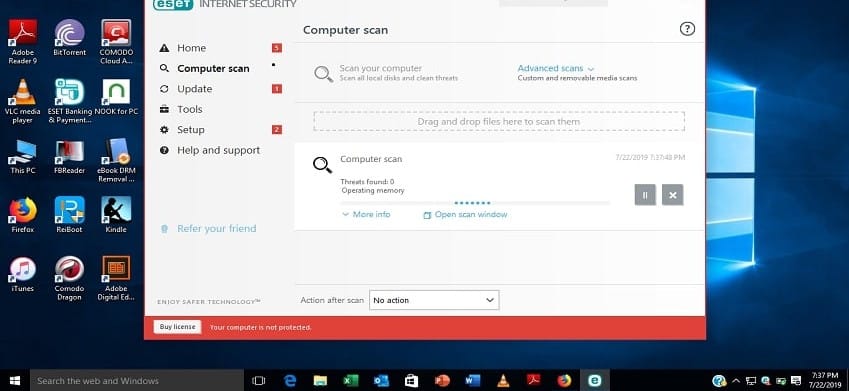849x391 pixels.
Task: Open PowerPoint from the taskbar
Action: click(x=442, y=381)
